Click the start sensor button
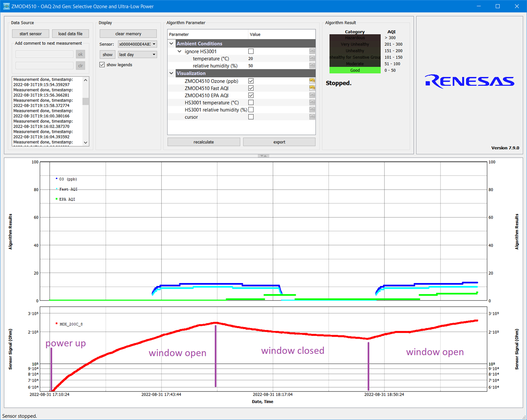The width and height of the screenshot is (527, 420). 31,34
